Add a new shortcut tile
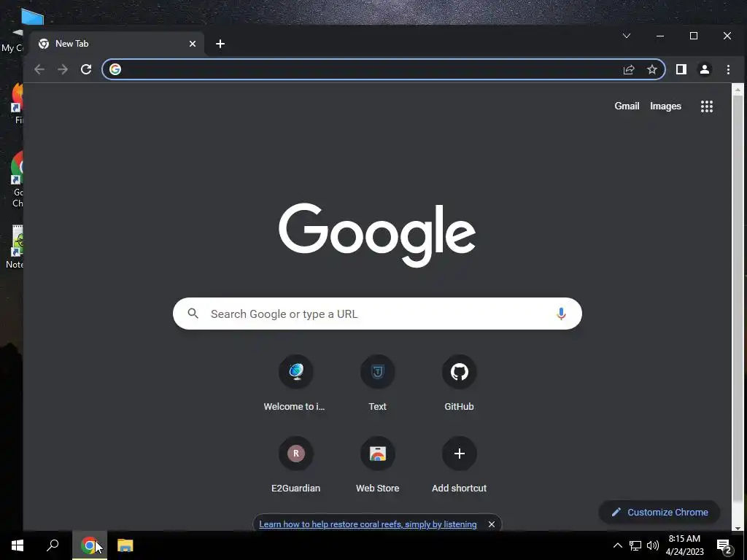Image resolution: width=747 pixels, height=560 pixels. (460, 464)
